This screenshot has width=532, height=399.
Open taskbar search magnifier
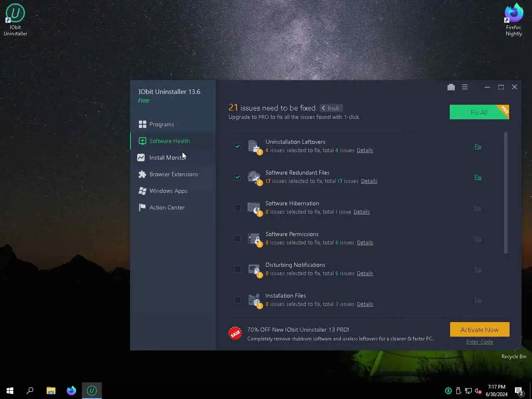(30, 391)
